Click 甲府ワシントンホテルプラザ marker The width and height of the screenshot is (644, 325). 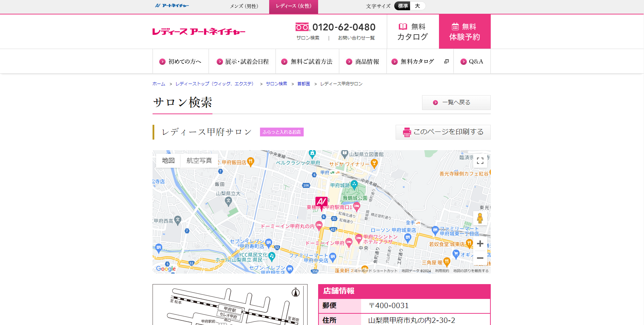[x=359, y=238]
